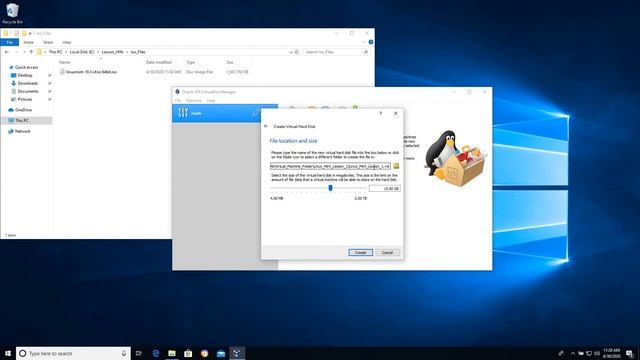Click the volume icon in system tray
Image resolution: width=640 pixels, height=360 pixels.
[597, 353]
